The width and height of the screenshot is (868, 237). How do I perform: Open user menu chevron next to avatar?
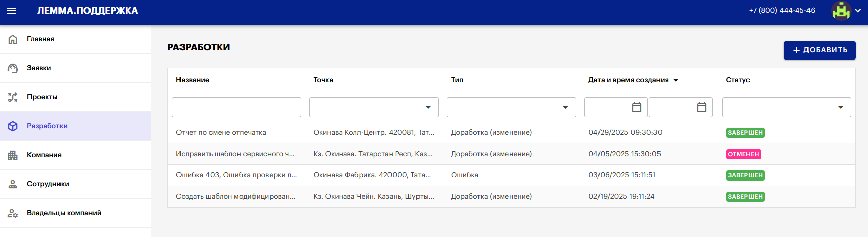coord(858,11)
